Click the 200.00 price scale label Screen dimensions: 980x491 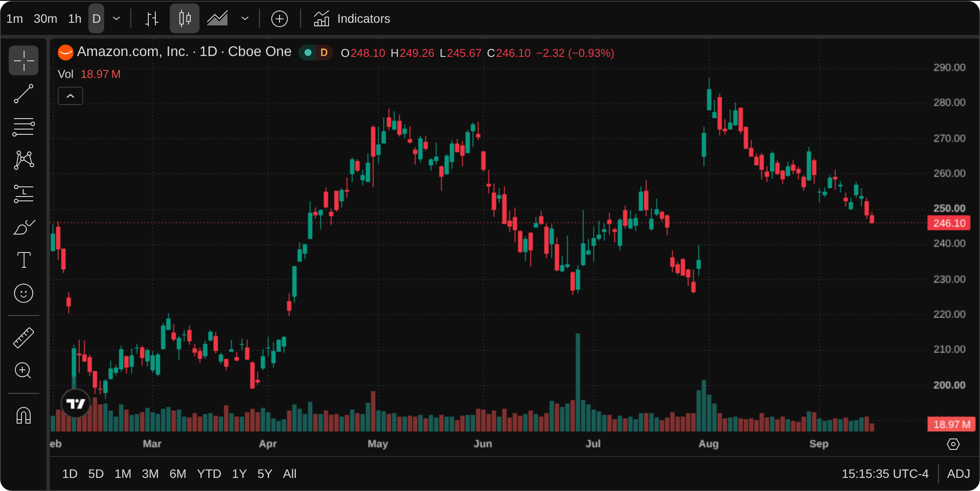click(x=949, y=385)
